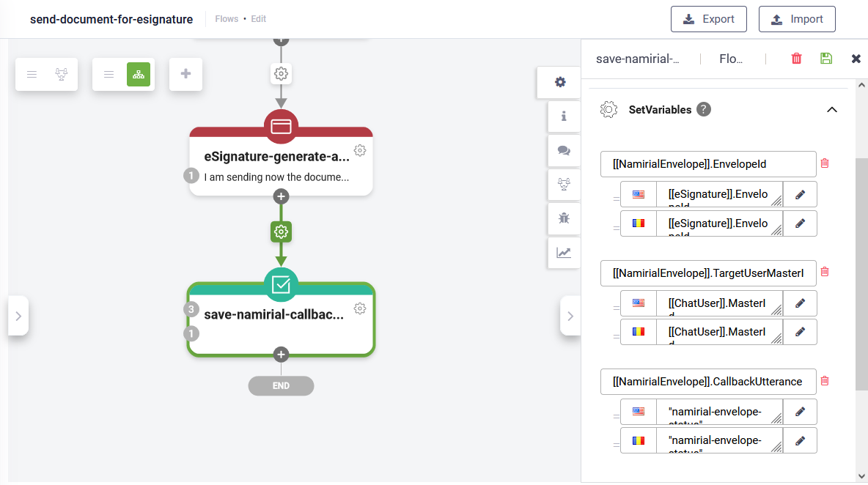The image size is (868, 485).
Task: Open the debug bug icon tab
Action: [x=563, y=218]
